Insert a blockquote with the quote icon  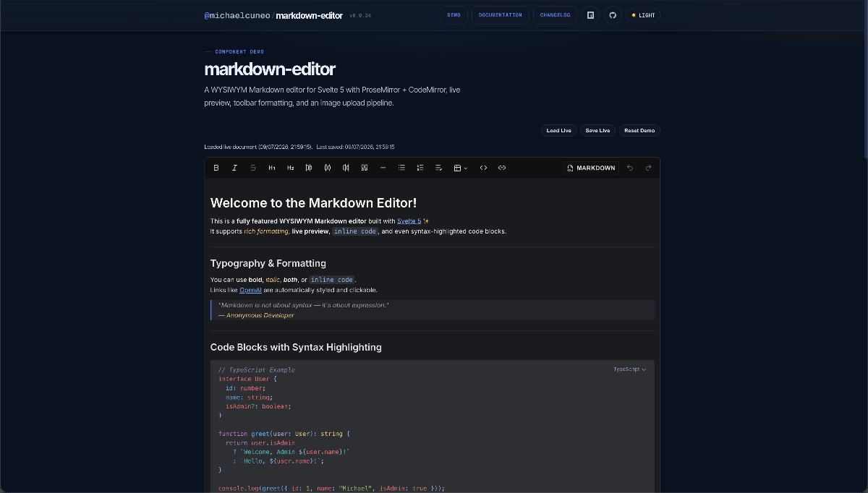click(365, 168)
